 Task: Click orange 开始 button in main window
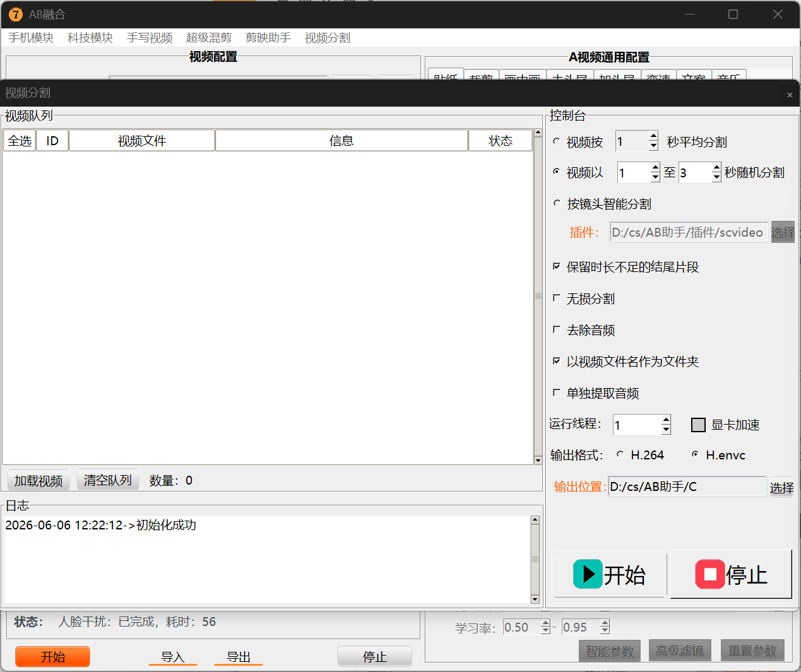click(53, 657)
